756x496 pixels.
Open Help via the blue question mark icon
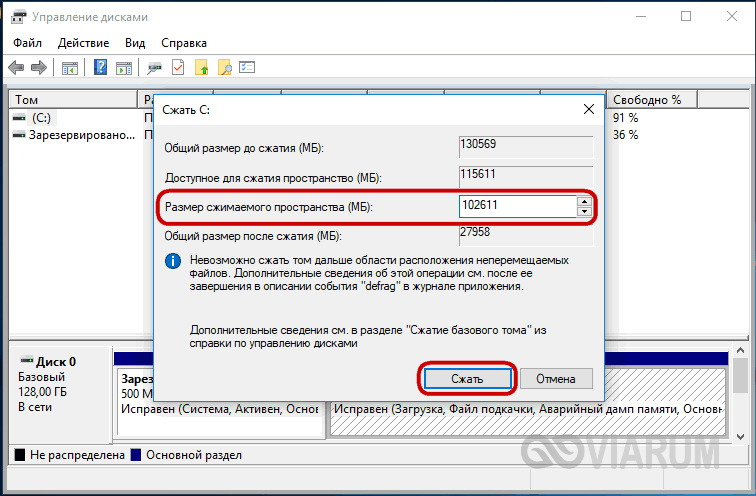[100, 68]
